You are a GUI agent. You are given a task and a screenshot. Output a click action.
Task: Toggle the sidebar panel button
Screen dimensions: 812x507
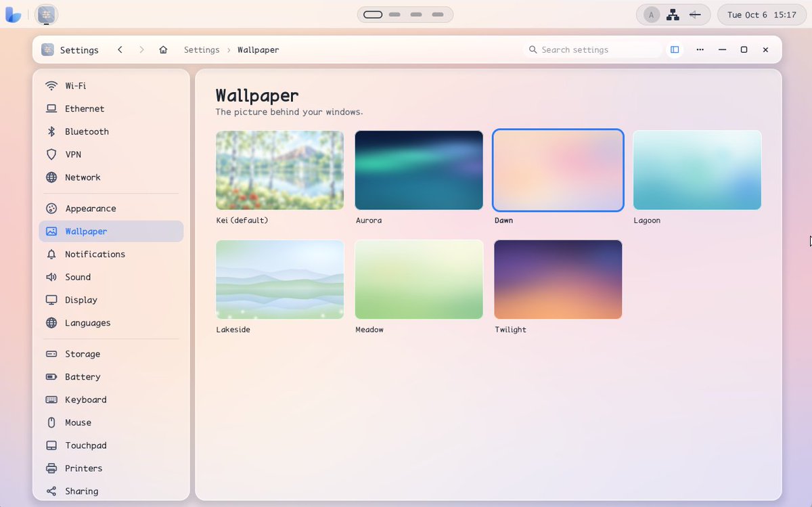tap(675, 50)
